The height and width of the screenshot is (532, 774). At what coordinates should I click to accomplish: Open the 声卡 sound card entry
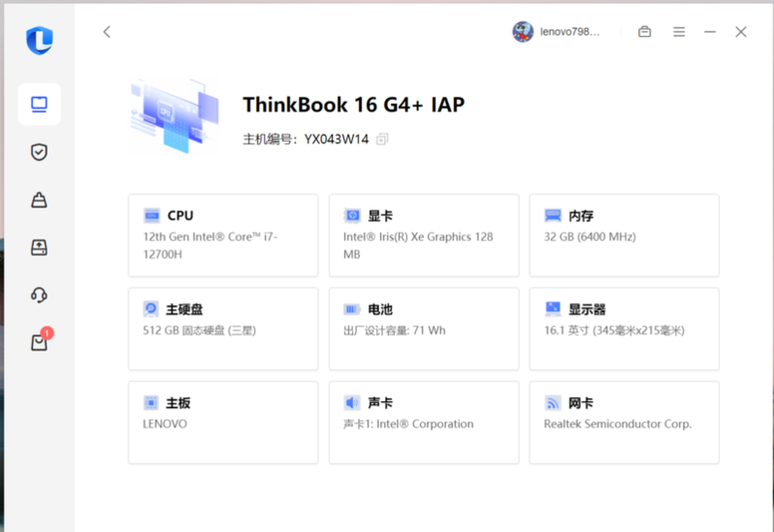(423, 422)
